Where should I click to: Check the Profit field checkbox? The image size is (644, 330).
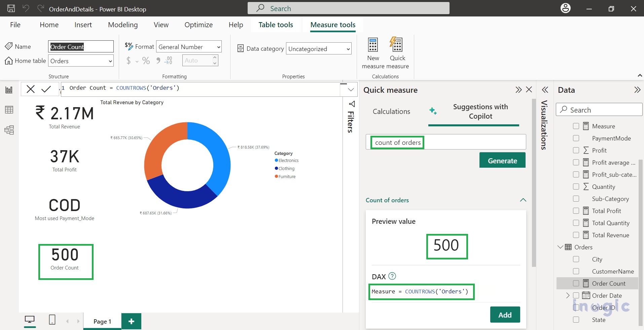pos(576,150)
